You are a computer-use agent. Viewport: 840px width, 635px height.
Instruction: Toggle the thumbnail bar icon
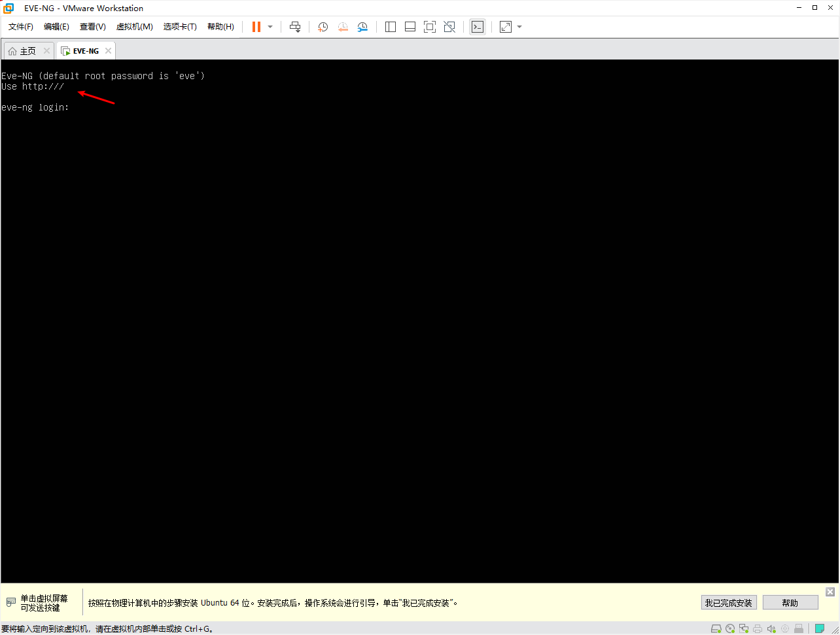pos(410,27)
